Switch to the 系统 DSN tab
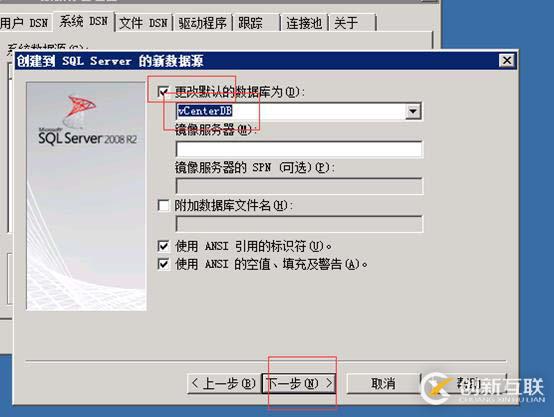This screenshot has height=417, width=554. [x=84, y=22]
